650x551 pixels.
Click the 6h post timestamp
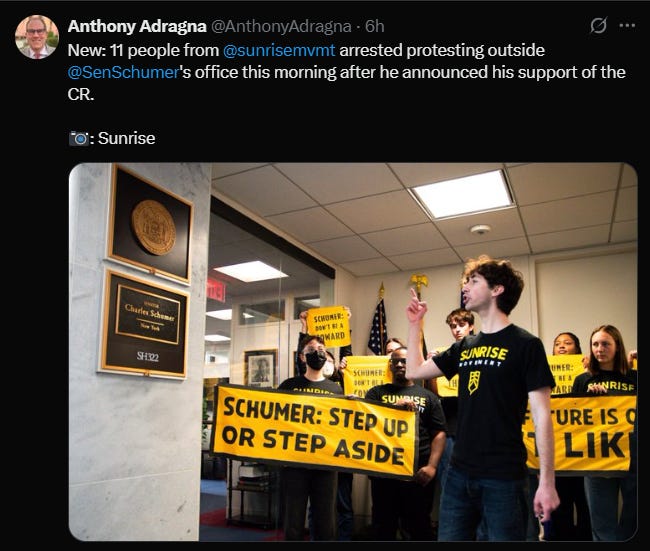click(375, 27)
